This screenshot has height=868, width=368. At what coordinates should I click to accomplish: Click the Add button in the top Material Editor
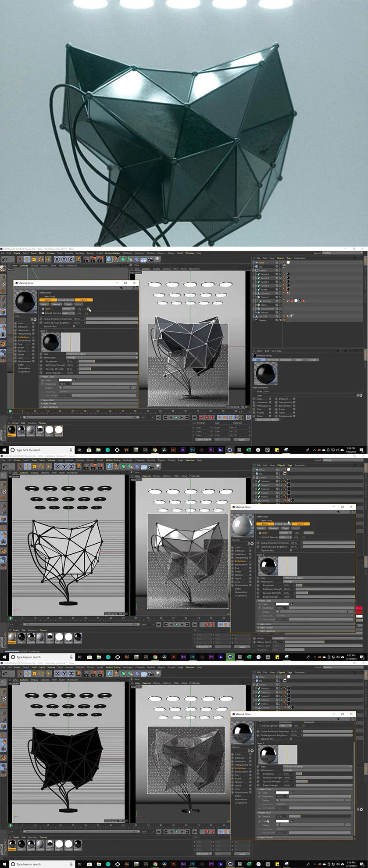click(44, 304)
